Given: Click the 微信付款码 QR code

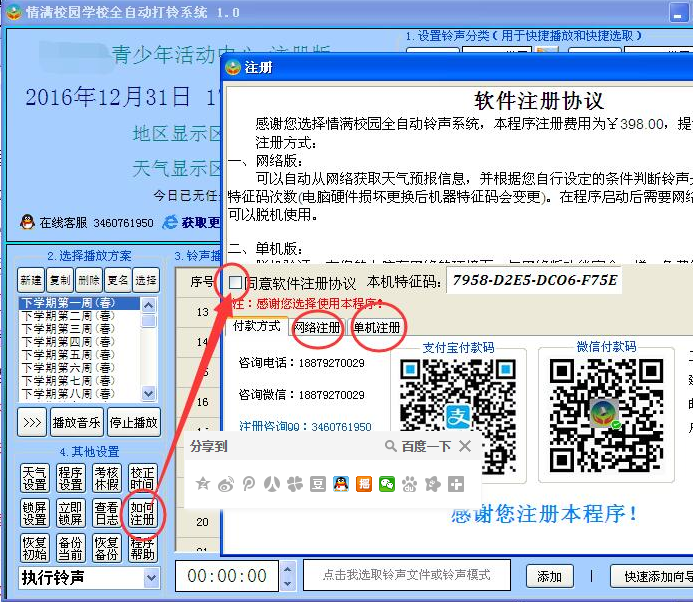Looking at the screenshot, I should [606, 415].
